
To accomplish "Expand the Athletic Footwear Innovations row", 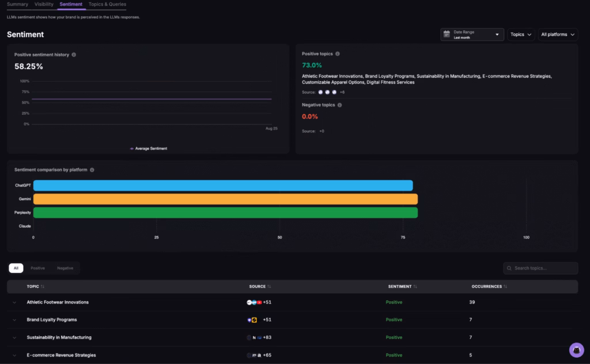I will (14, 302).
